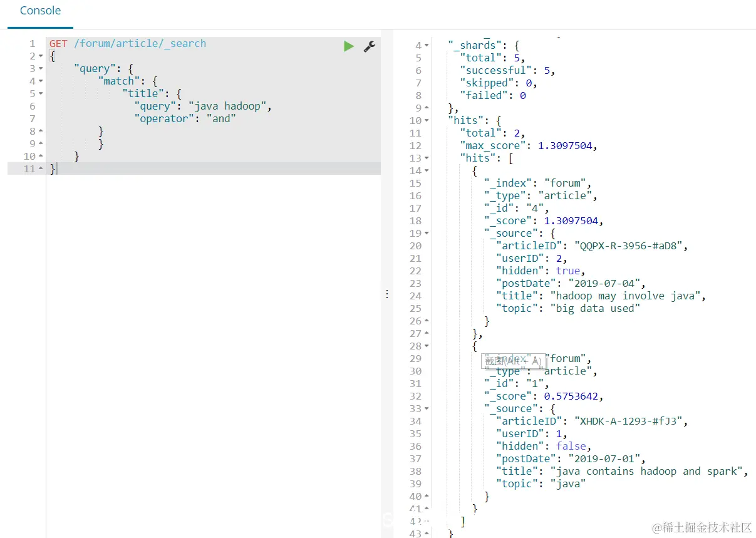
Task: Collapse the "title" block on editor line 5
Action: coord(41,94)
